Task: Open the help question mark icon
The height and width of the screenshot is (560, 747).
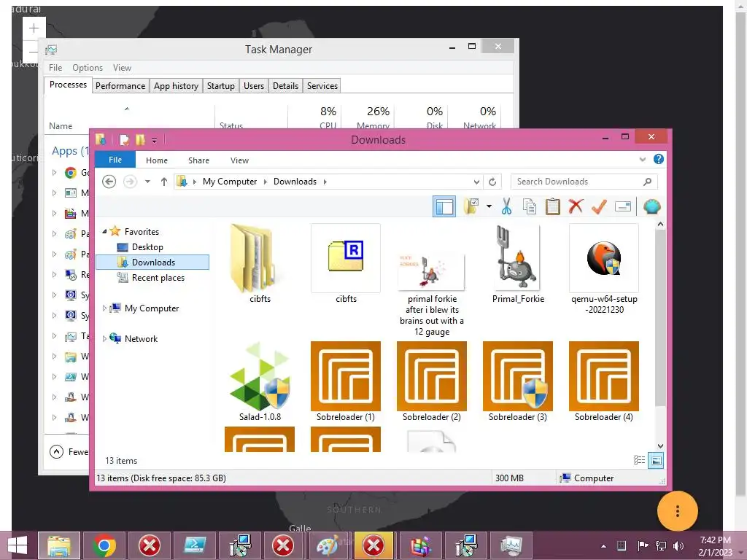Action: point(659,159)
